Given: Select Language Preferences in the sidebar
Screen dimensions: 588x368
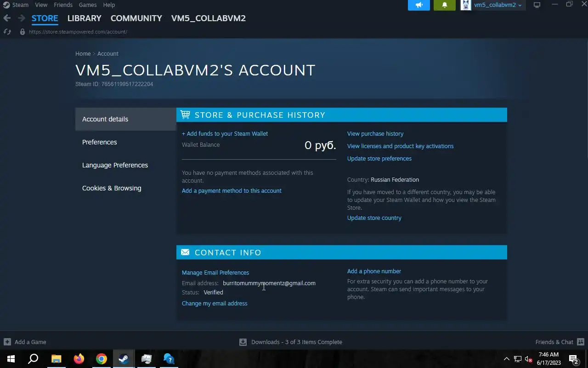Looking at the screenshot, I should (126, 165).
